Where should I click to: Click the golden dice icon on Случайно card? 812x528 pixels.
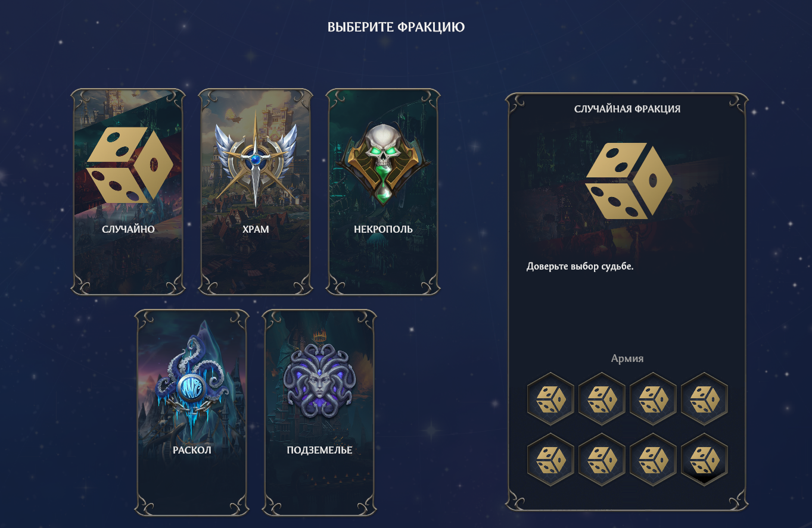coord(130,165)
